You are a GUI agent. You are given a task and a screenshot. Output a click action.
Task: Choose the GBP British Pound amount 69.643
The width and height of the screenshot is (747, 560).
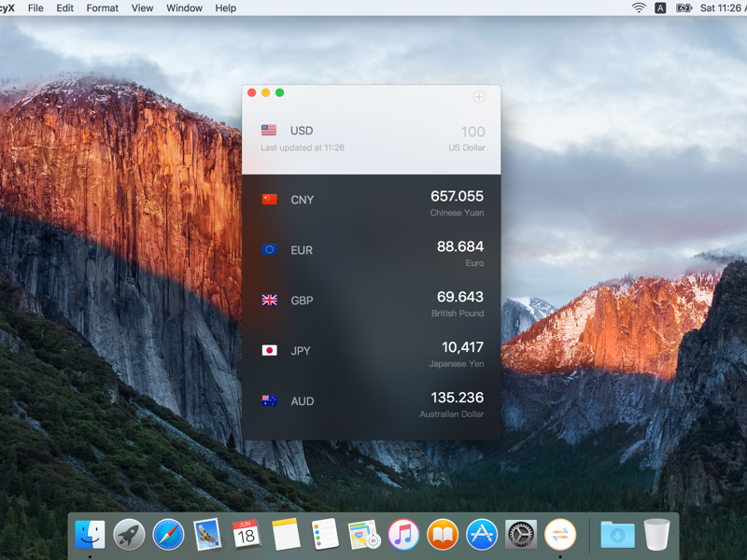tap(459, 297)
